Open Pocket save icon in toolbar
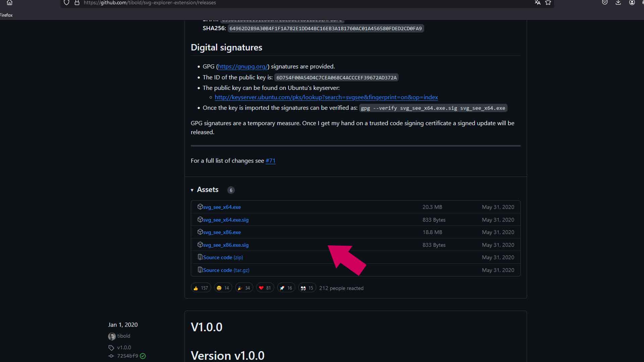This screenshot has height=362, width=644. click(x=605, y=3)
